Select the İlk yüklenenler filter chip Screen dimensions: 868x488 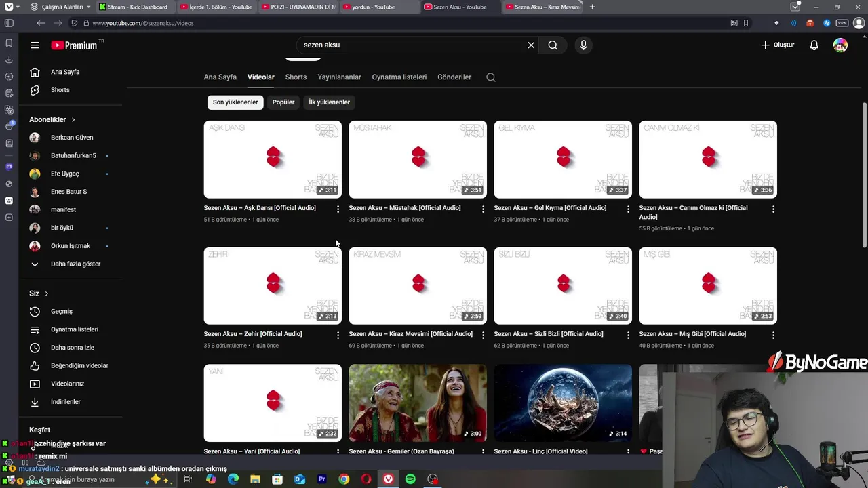(x=329, y=102)
